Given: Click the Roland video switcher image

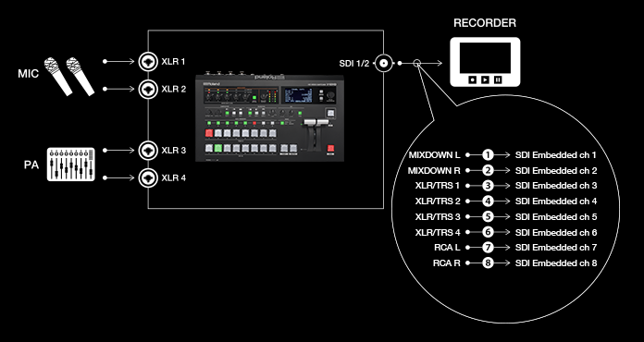Looking at the screenshot, I should click(269, 116).
